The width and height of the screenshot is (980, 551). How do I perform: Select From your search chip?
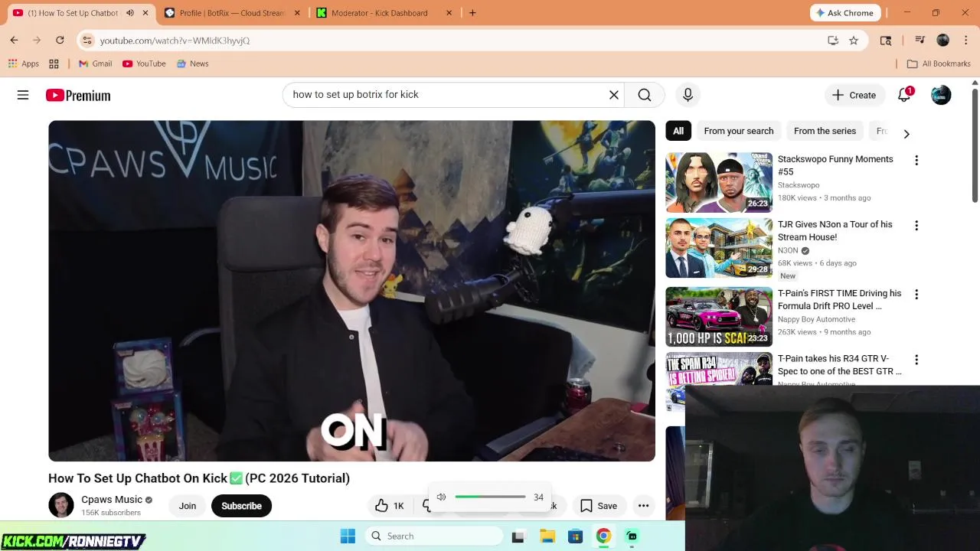pos(739,131)
